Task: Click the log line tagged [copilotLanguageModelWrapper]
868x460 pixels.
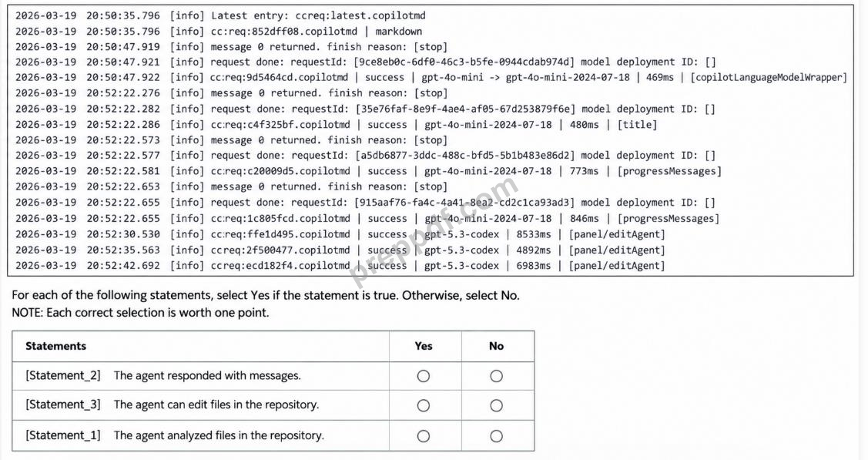Action: pos(431,78)
